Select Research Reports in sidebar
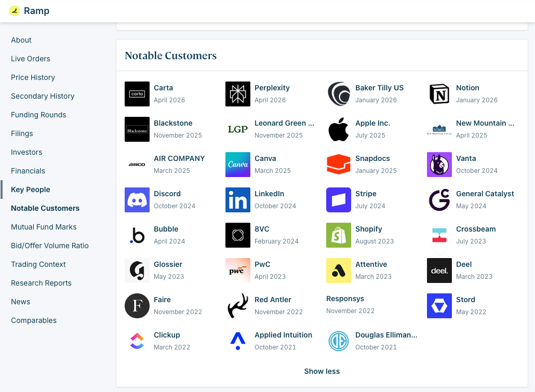This screenshot has width=535, height=392. click(x=41, y=283)
